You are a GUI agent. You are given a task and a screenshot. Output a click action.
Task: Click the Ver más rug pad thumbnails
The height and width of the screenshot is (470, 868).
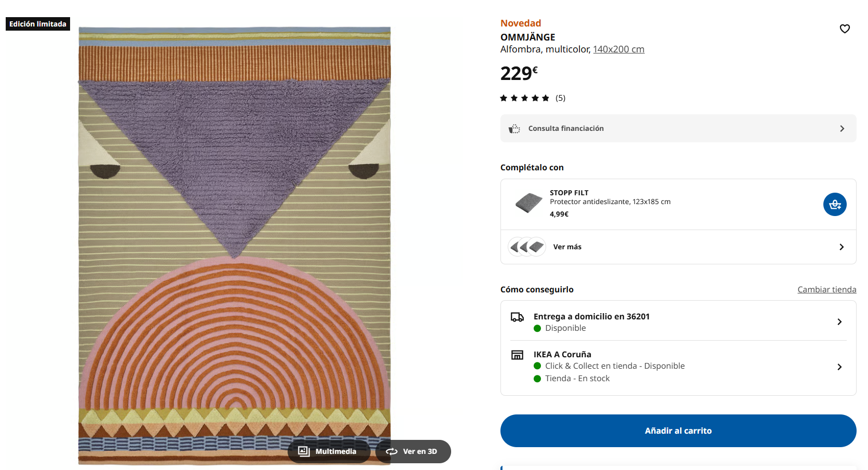click(526, 247)
